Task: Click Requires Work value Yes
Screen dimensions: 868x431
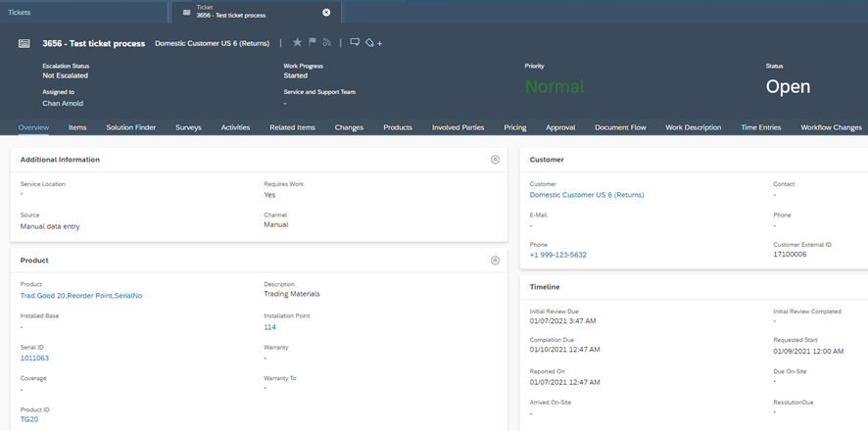Action: [269, 195]
